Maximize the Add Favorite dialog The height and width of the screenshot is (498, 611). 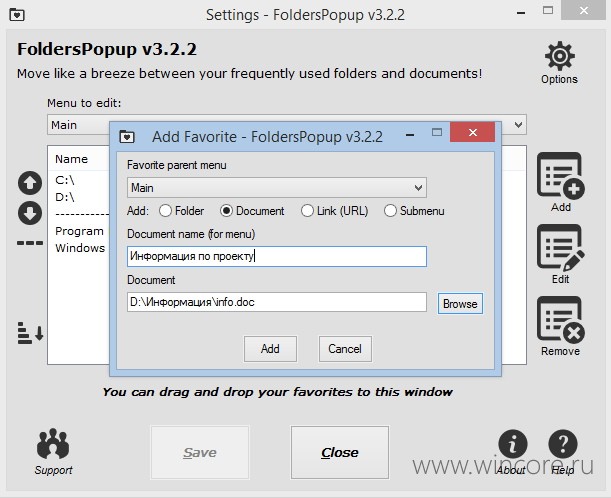[437, 132]
